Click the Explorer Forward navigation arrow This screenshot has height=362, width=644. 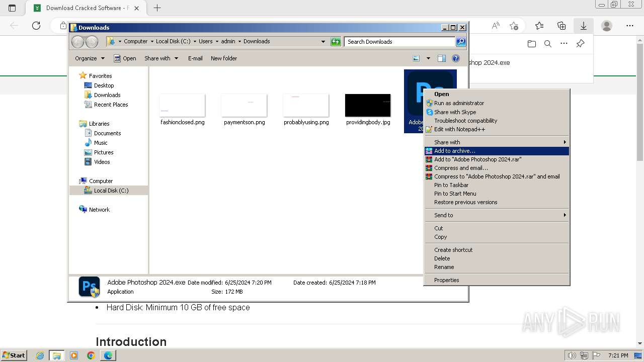click(x=92, y=42)
